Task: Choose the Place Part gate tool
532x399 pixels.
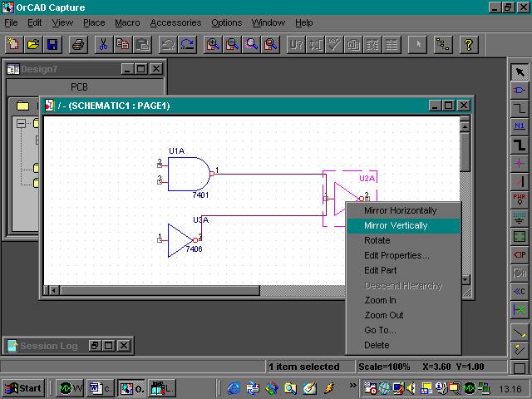Action: [520, 91]
